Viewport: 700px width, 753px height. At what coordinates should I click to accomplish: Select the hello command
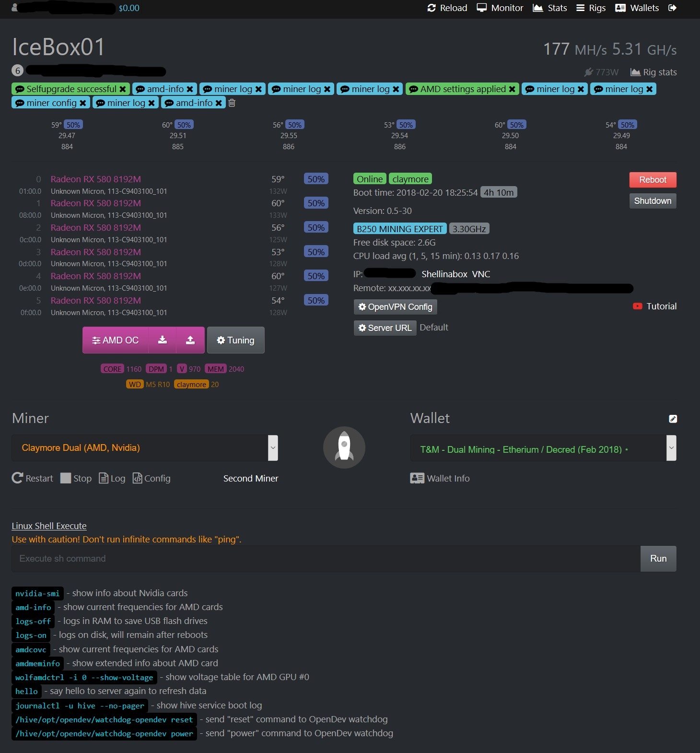click(x=26, y=692)
